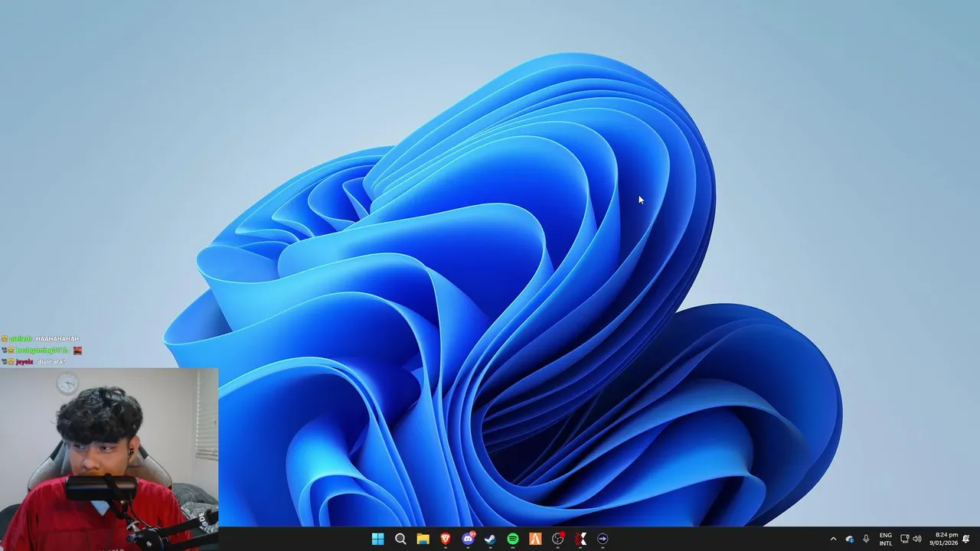
Task: Click the HAAHAHAHAH chat message
Action: pos(57,338)
